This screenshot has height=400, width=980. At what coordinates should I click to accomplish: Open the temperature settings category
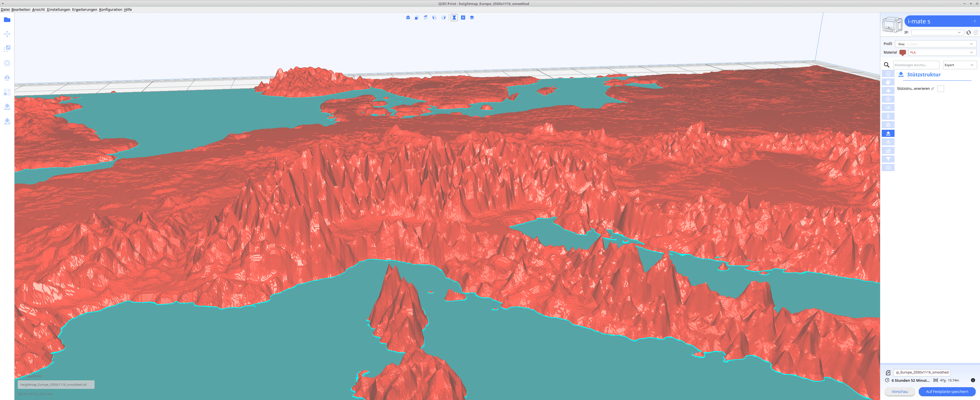point(888,116)
